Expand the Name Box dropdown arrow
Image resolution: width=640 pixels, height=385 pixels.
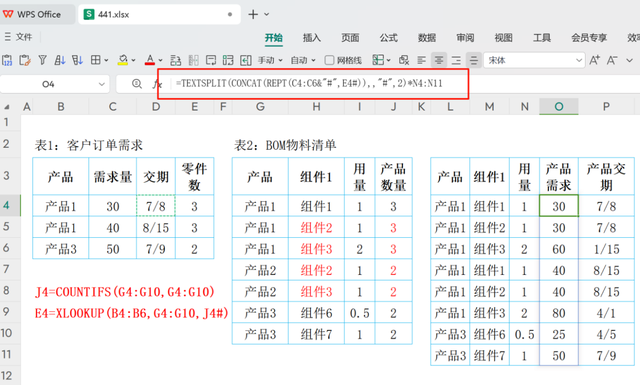click(x=102, y=84)
